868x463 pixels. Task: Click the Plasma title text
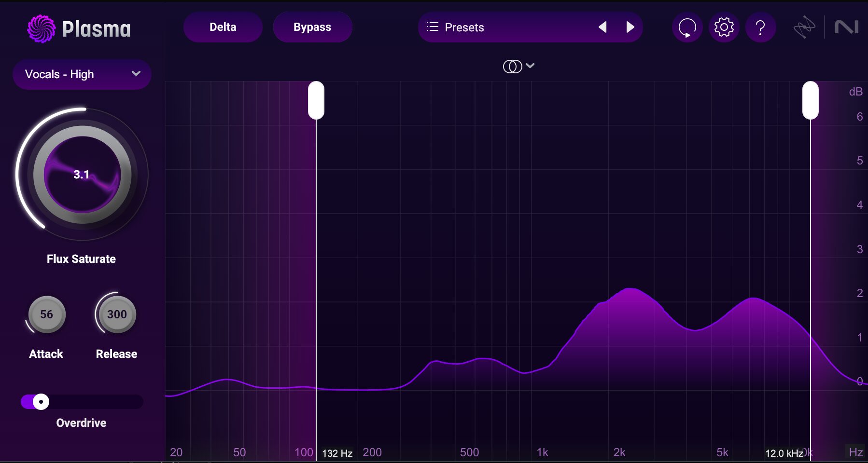point(97,29)
